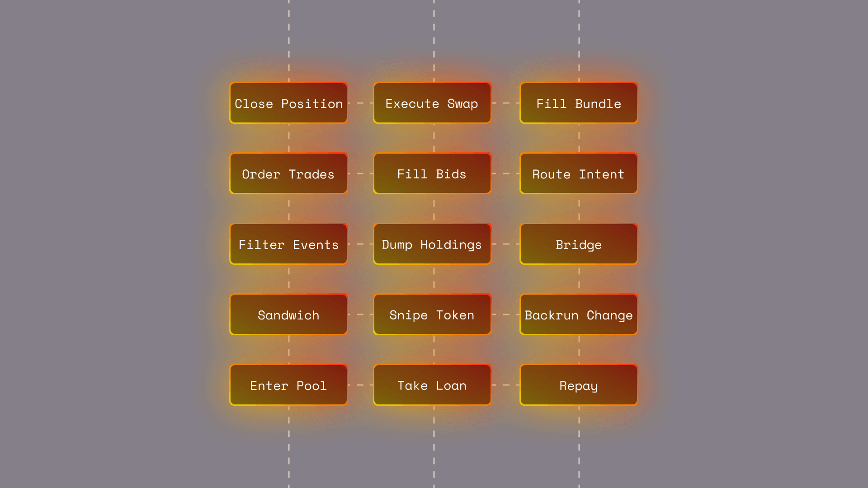Expand the Repay node options
This screenshot has height=488, width=868.
coord(578,385)
